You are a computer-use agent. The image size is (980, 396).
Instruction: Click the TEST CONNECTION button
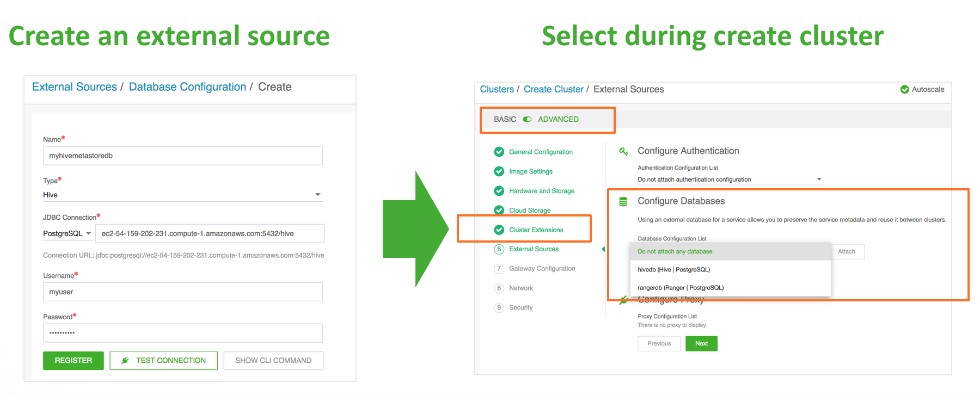[163, 360]
